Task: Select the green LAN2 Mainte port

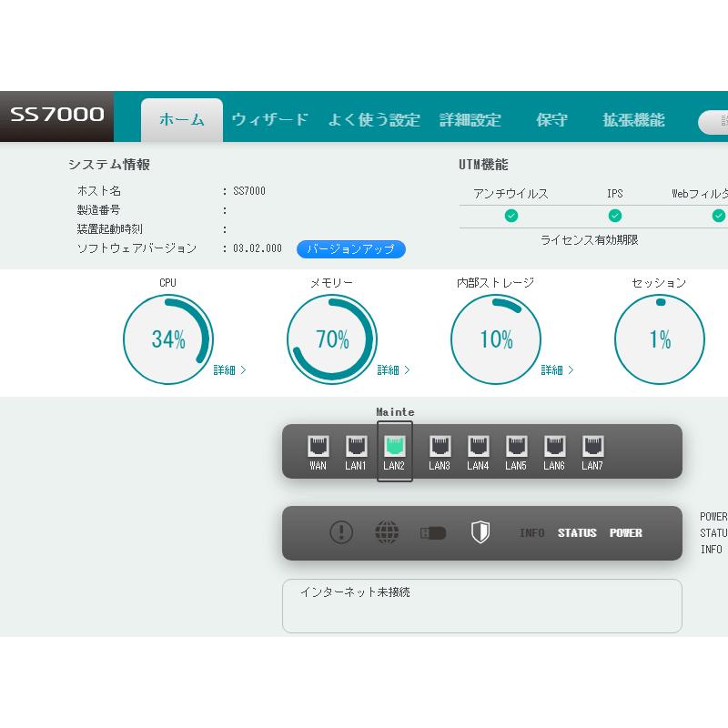Action: (x=395, y=446)
